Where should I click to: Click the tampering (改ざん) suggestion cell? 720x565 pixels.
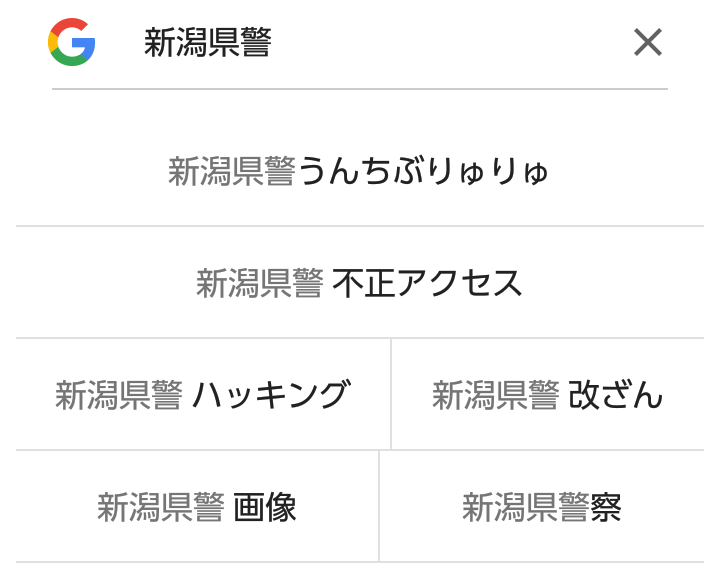point(547,395)
